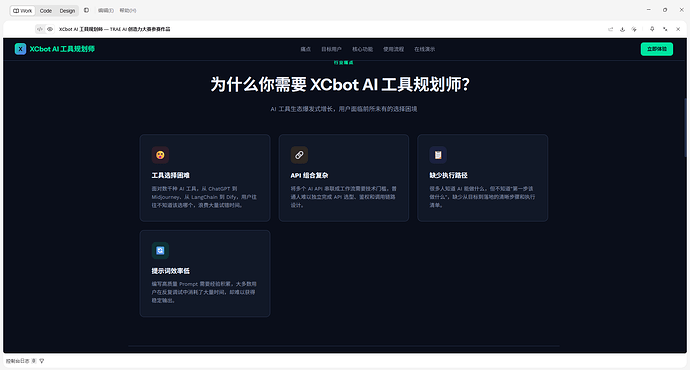
Task: Click the clipboard icon on 缺少执行路径 card
Action: (x=438, y=155)
